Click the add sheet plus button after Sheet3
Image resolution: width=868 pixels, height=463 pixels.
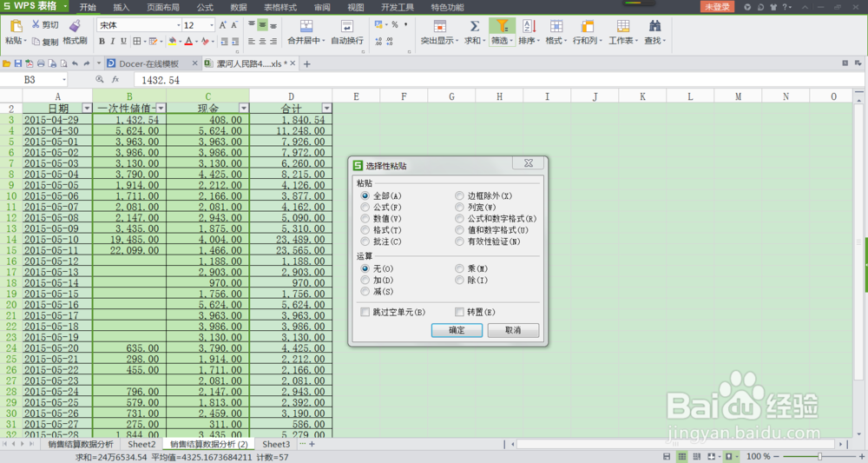pos(312,444)
